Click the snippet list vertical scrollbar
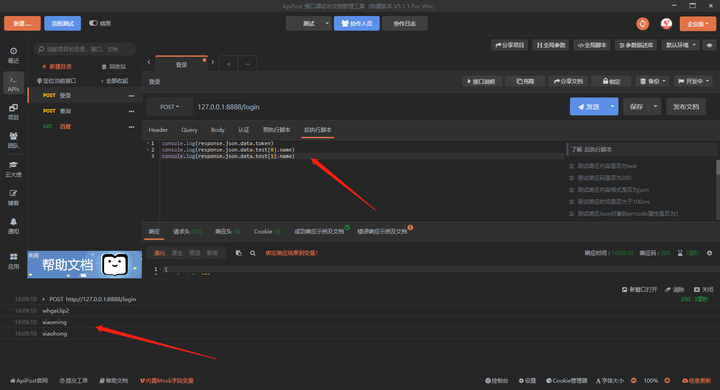This screenshot has height=390, width=720. click(x=718, y=167)
